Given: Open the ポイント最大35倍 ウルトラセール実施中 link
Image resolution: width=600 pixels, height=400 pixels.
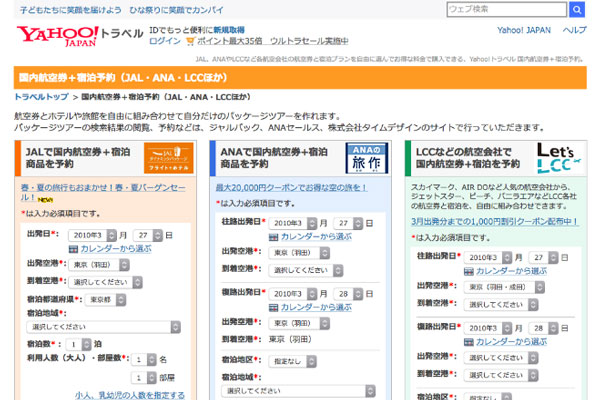Looking at the screenshot, I should tap(272, 41).
